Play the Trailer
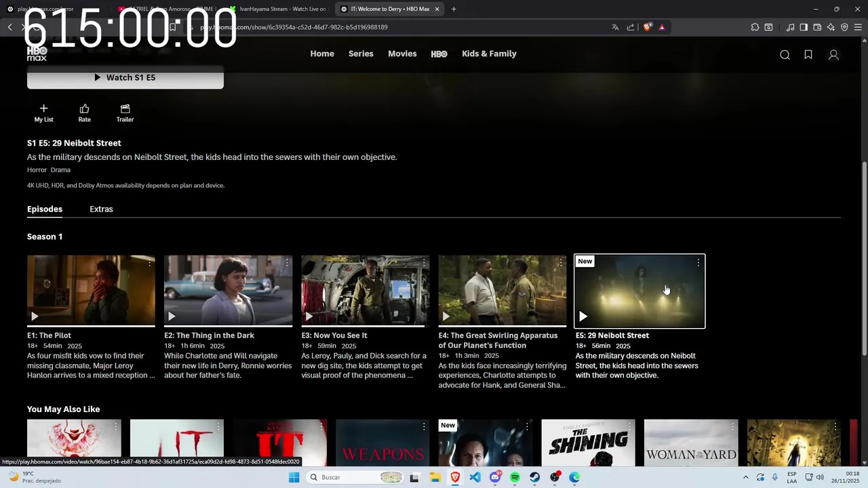 click(x=125, y=113)
